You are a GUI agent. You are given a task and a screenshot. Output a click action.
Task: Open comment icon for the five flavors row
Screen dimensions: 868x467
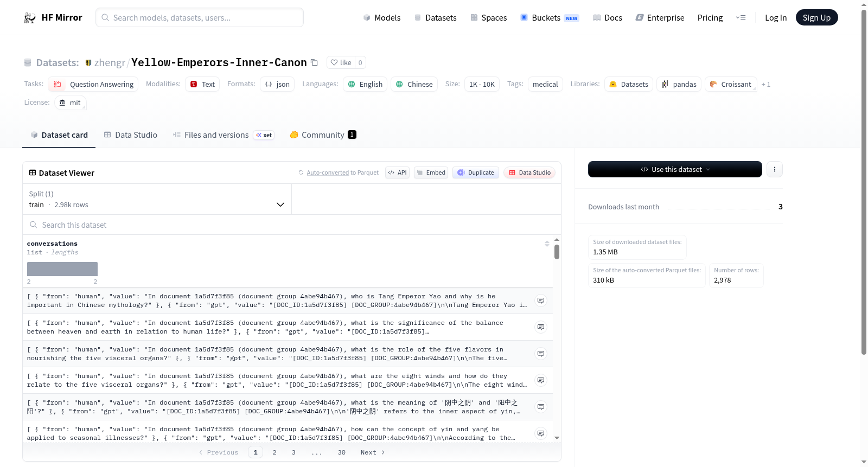click(x=540, y=354)
